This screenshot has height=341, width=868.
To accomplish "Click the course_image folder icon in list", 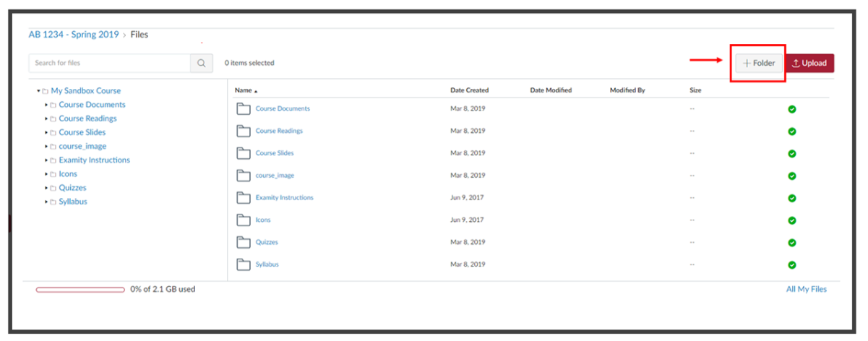I will pyautogui.click(x=242, y=176).
